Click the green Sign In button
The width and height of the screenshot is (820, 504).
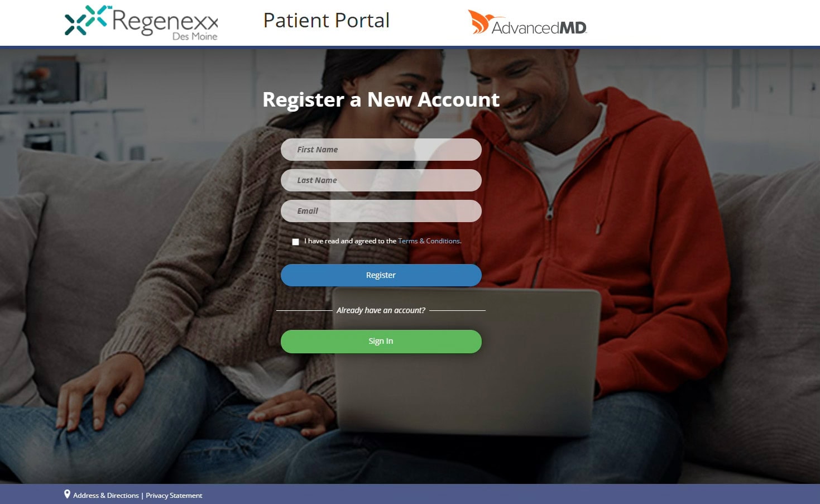381,342
